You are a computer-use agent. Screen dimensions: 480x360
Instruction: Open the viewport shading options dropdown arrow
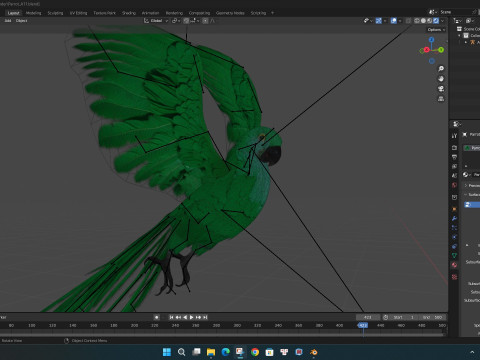pyautogui.click(x=443, y=21)
